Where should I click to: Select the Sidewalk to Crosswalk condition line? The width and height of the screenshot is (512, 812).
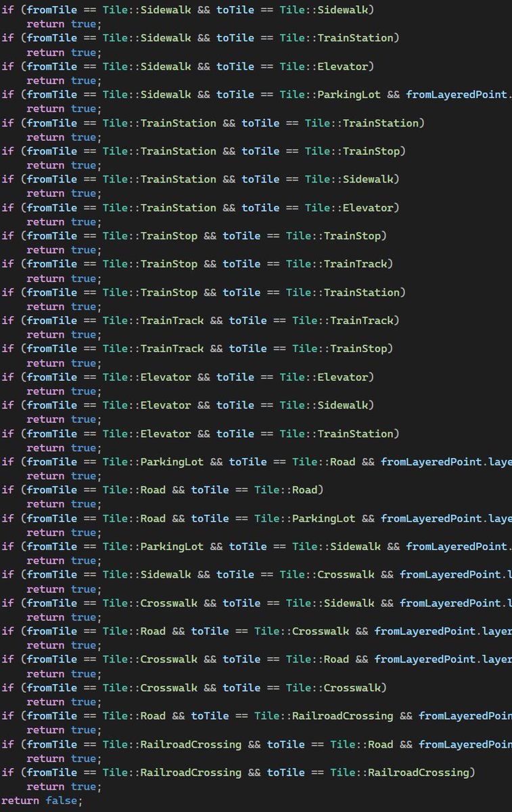(x=256, y=574)
